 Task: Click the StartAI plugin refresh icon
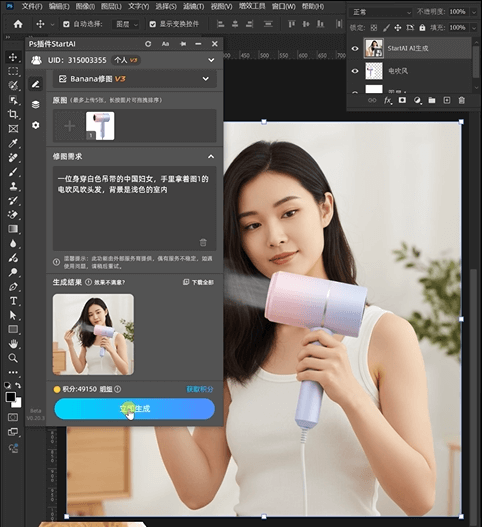click(x=148, y=44)
